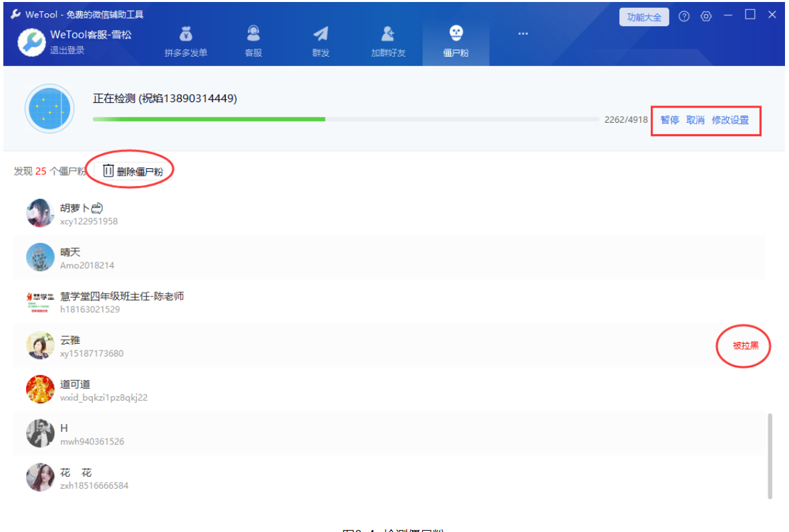Select the ID mwh940361526
This screenshot has height=532, width=789.
(92, 441)
